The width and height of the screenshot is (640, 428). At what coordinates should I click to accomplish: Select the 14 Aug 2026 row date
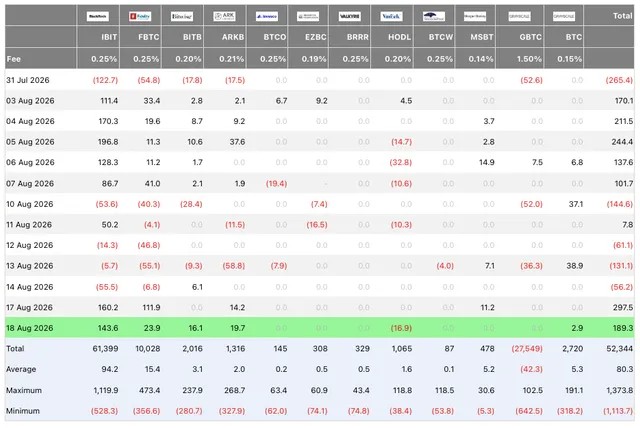tap(30, 287)
